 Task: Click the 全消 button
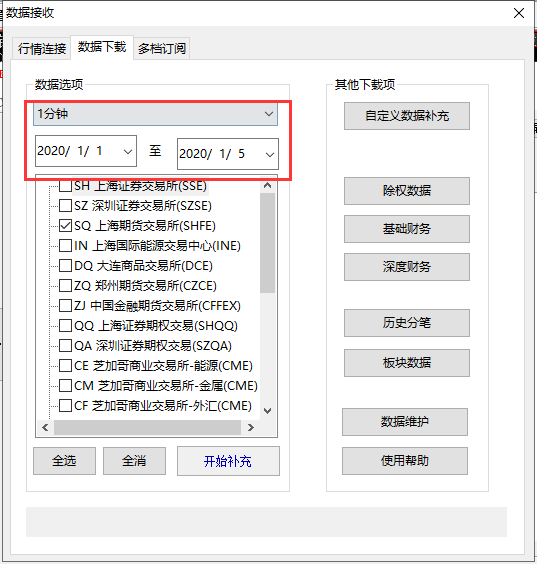point(135,461)
